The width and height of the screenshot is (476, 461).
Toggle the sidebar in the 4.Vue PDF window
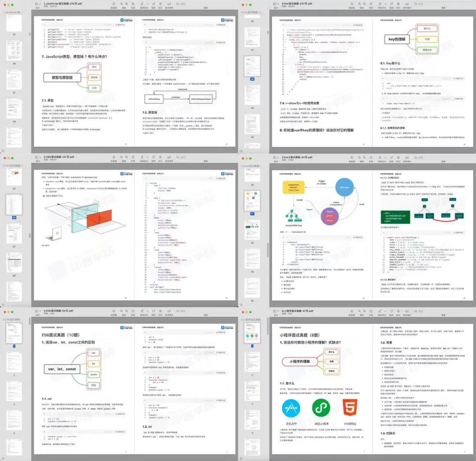(274, 4)
